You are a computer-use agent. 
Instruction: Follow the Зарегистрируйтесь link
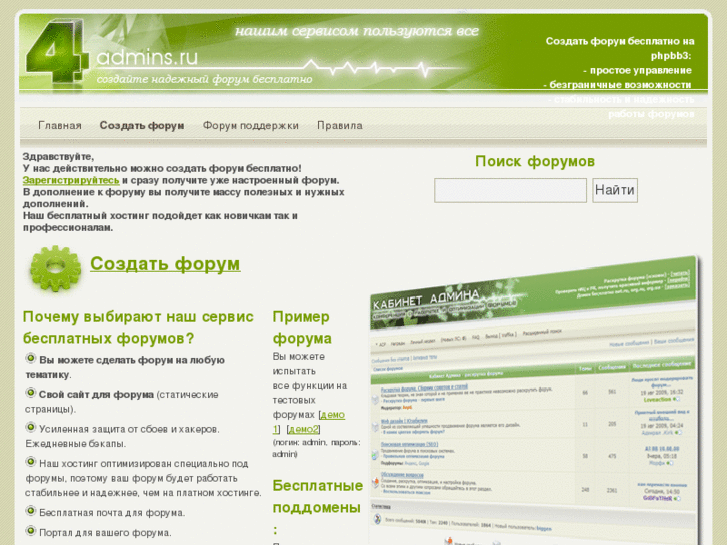pyautogui.click(x=71, y=180)
